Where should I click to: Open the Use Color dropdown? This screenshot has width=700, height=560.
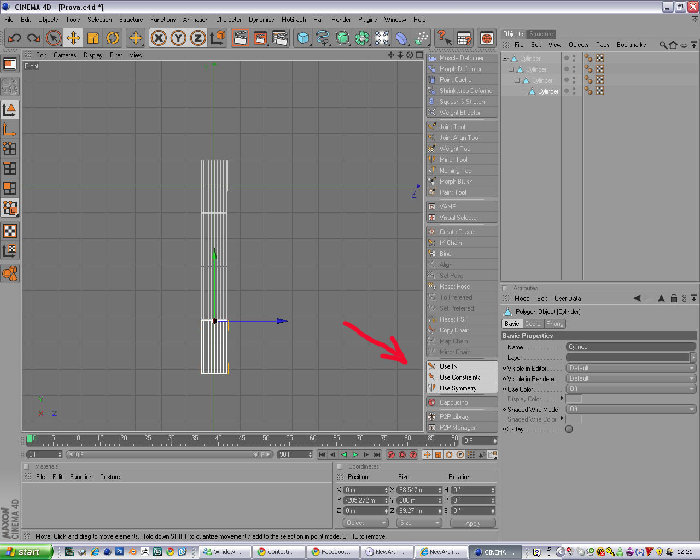(x=630, y=389)
